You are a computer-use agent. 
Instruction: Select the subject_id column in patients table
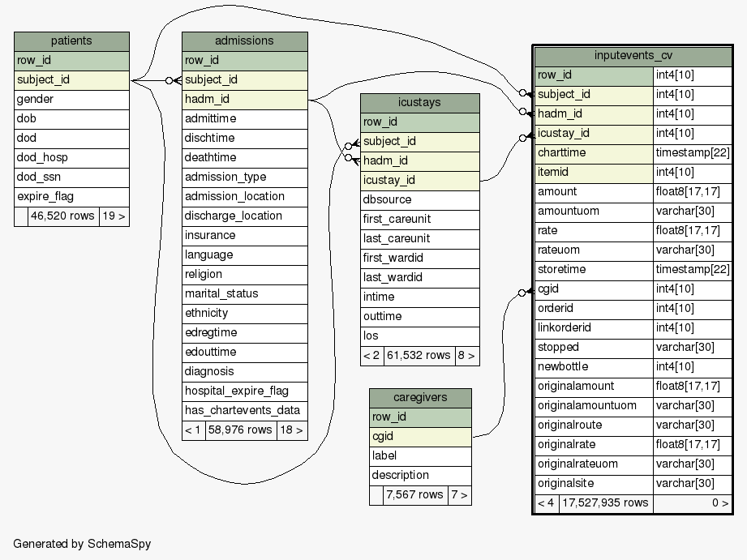coord(71,80)
